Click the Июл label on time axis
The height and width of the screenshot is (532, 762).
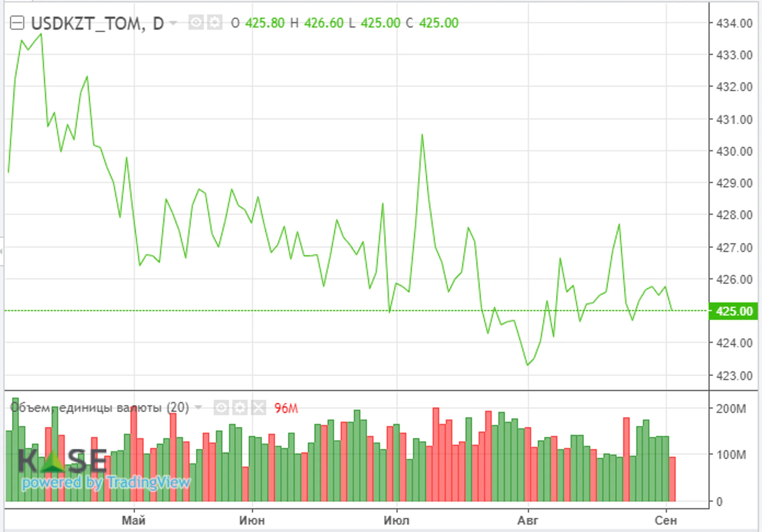(x=397, y=520)
